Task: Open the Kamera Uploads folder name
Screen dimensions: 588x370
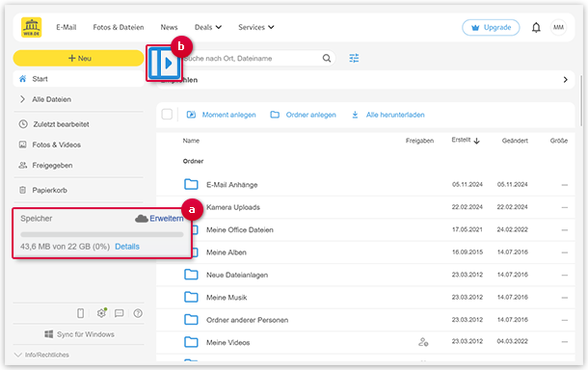Action: 233,207
